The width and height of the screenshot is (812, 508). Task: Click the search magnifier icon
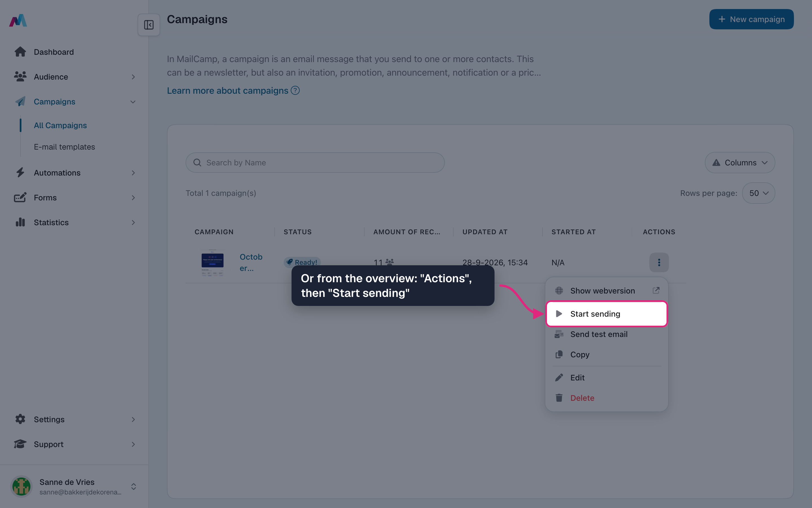tap(197, 163)
